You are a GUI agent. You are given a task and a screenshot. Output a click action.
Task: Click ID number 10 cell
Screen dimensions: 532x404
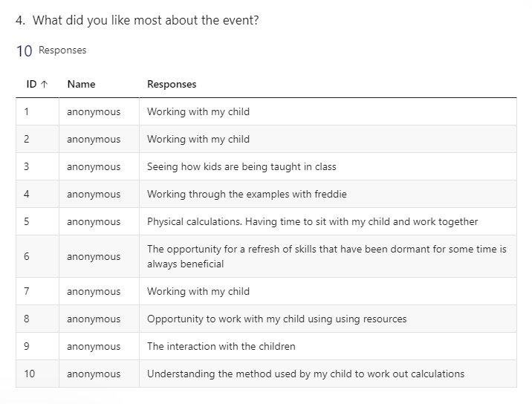pyautogui.click(x=30, y=374)
